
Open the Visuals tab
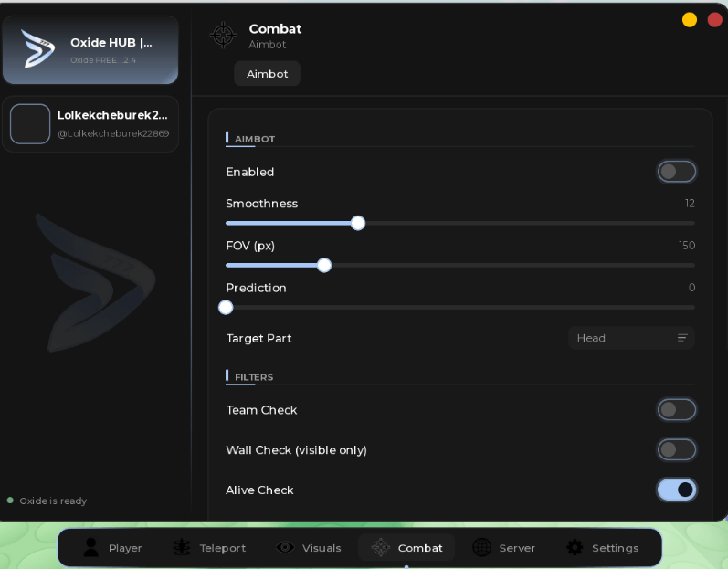pos(309,548)
